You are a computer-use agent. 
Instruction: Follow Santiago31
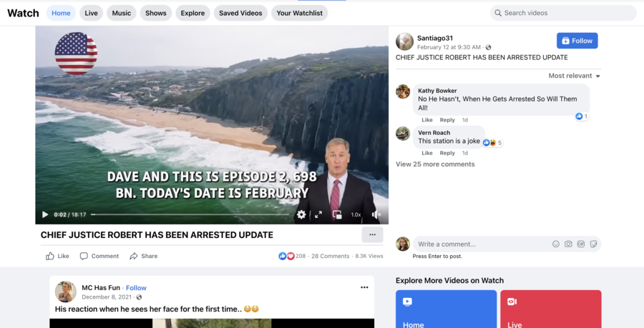[x=577, y=41]
